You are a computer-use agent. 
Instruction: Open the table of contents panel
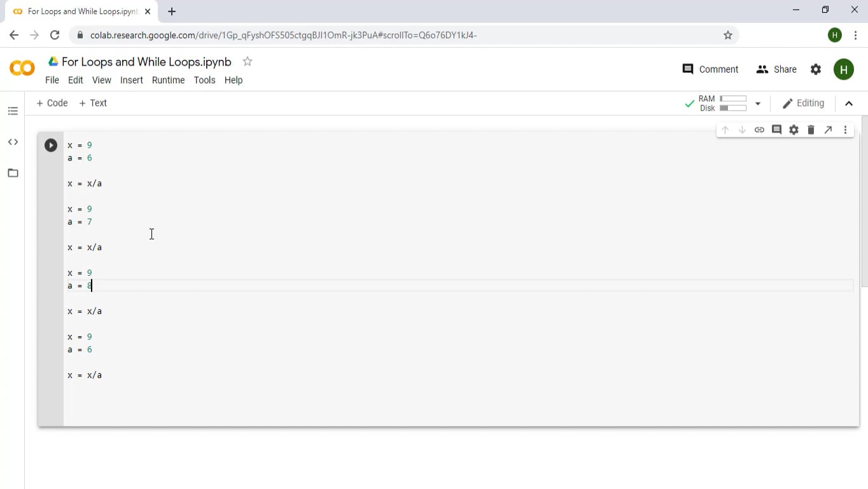click(13, 111)
